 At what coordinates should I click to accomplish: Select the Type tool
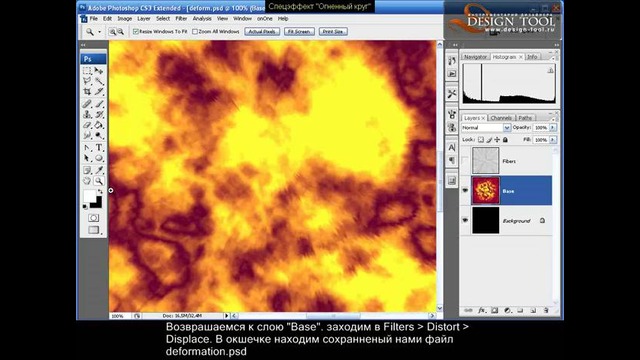click(99, 148)
